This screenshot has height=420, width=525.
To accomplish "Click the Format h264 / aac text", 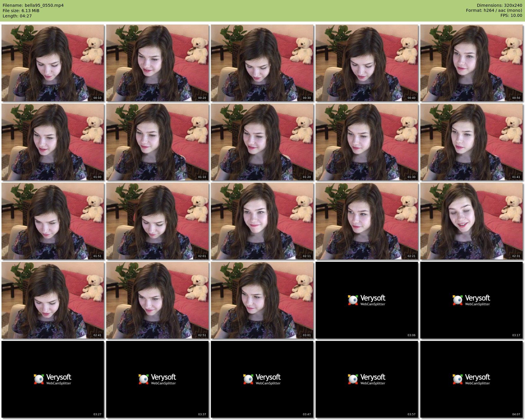I will 494,11.
